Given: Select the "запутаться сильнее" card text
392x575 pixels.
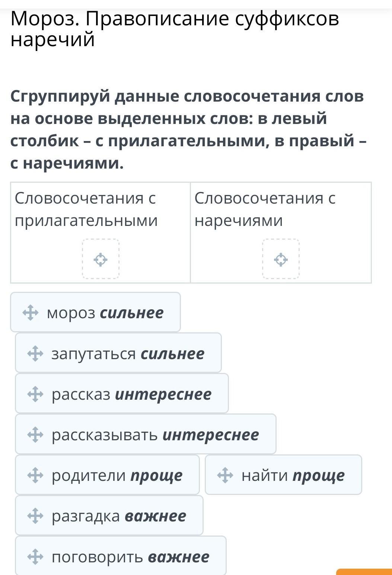Looking at the screenshot, I should tap(128, 354).
